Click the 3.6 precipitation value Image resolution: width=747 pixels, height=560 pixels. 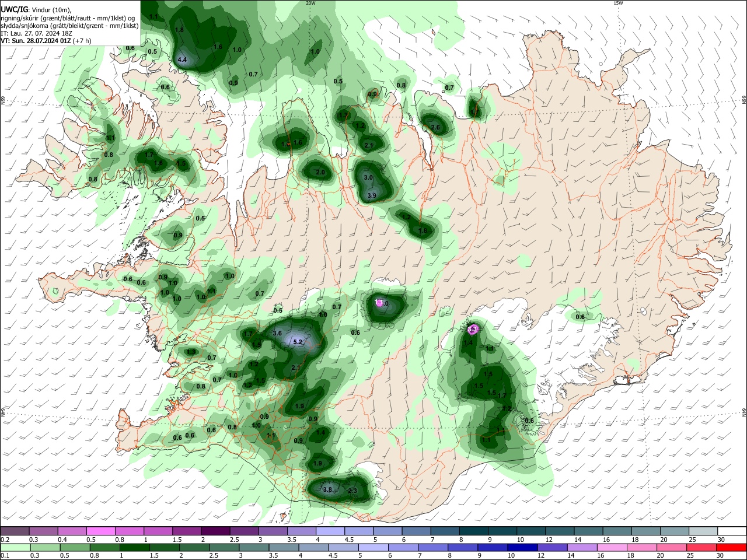[277, 334]
